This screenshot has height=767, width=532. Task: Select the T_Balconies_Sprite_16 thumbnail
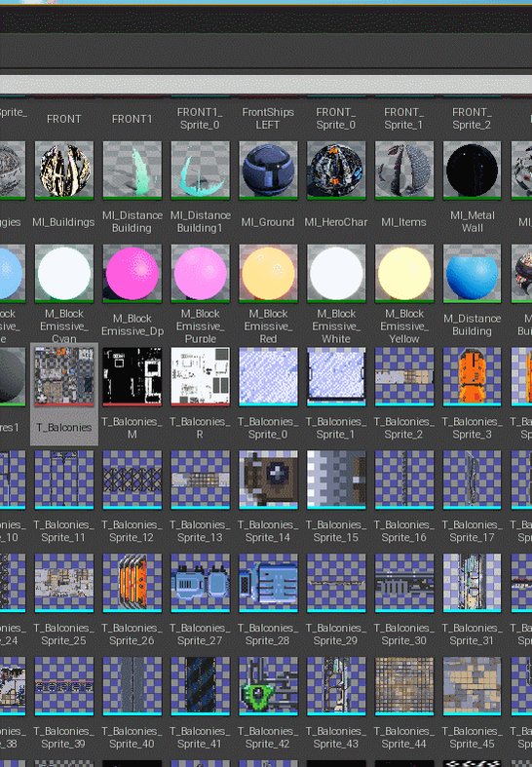pos(404,479)
